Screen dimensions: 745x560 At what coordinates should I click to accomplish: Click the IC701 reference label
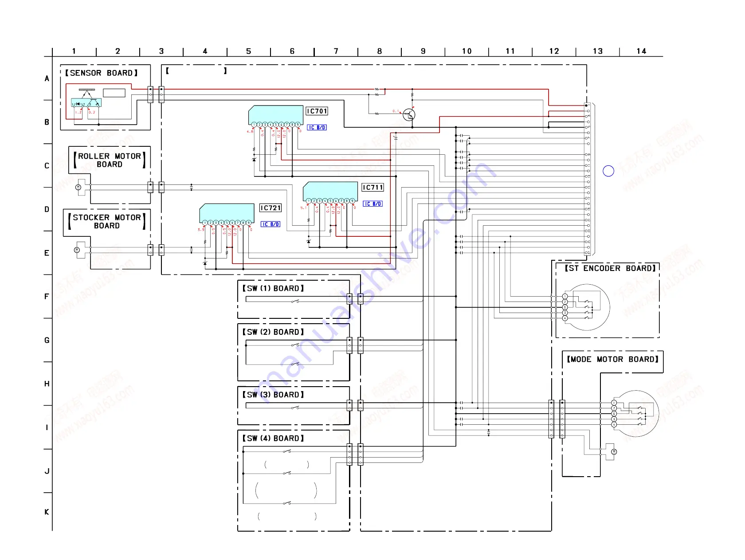317,111
